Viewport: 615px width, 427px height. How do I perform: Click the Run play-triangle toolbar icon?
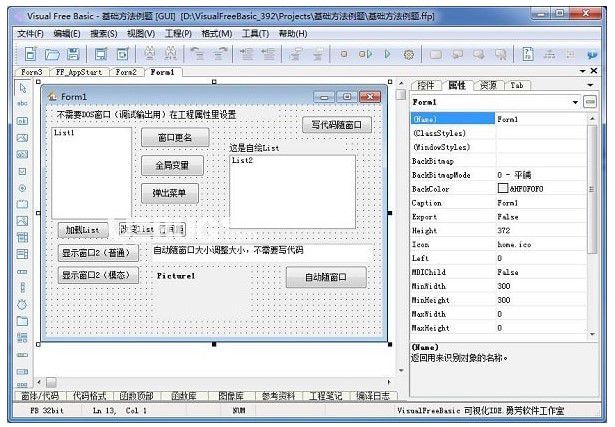click(388, 54)
